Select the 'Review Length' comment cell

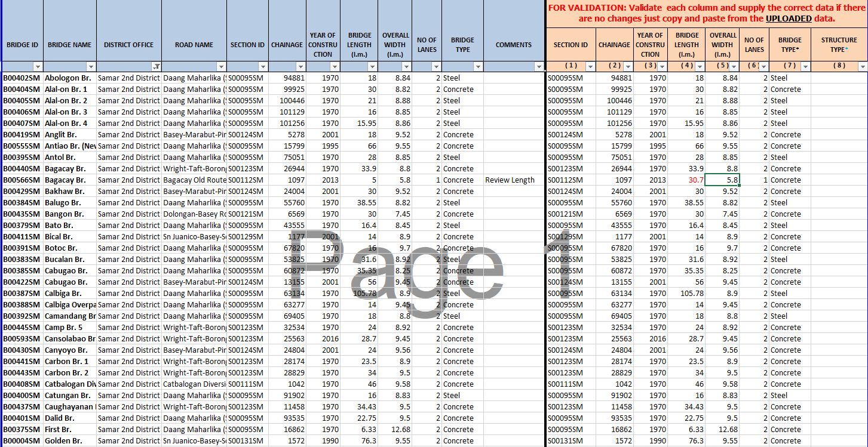(514, 180)
